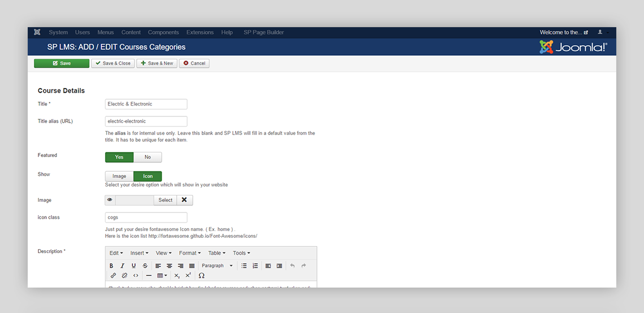Image resolution: width=644 pixels, height=313 pixels.
Task: Open the insert table dropdown icon
Action: pyautogui.click(x=162, y=276)
